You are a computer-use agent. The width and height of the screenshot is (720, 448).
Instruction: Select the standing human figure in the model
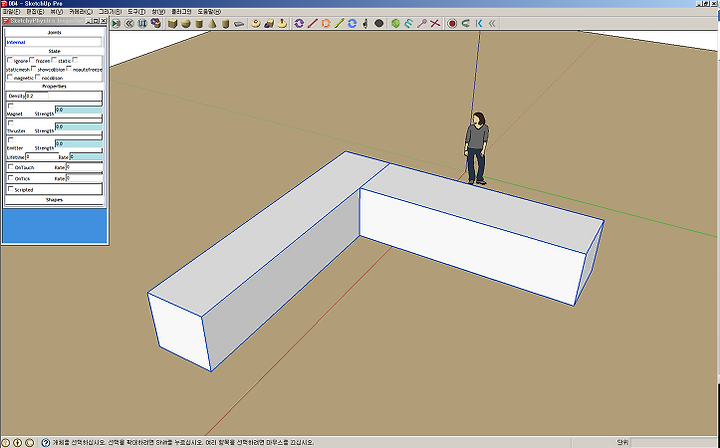(x=476, y=148)
